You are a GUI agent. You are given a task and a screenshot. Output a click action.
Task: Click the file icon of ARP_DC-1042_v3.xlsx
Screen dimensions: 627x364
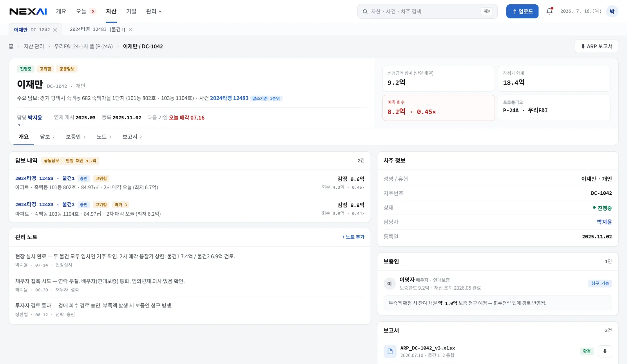tap(390, 351)
